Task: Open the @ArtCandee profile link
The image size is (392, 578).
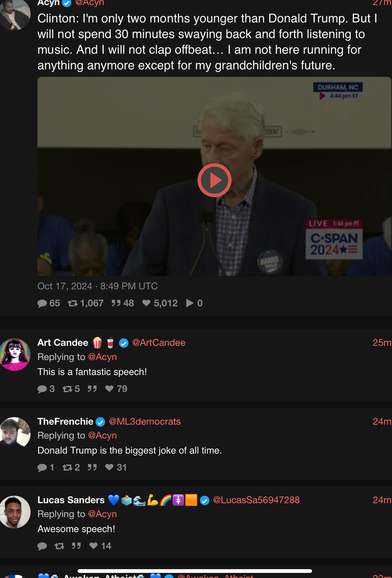Action: 159,343
